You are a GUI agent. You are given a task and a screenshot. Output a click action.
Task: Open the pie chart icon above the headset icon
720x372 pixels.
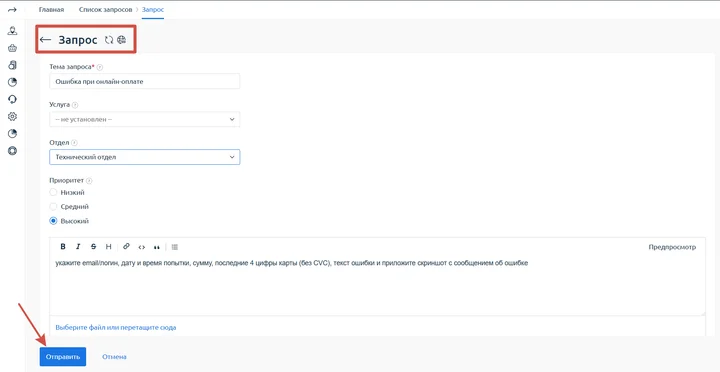click(x=12, y=82)
